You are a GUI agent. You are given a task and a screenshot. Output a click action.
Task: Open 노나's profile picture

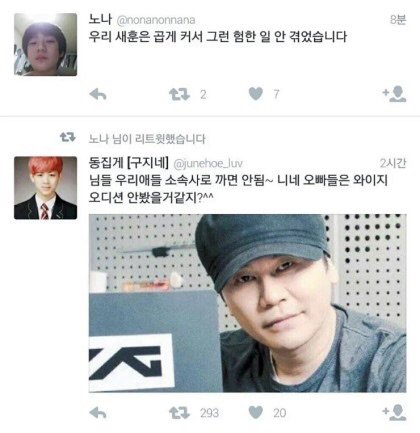pos(45,44)
